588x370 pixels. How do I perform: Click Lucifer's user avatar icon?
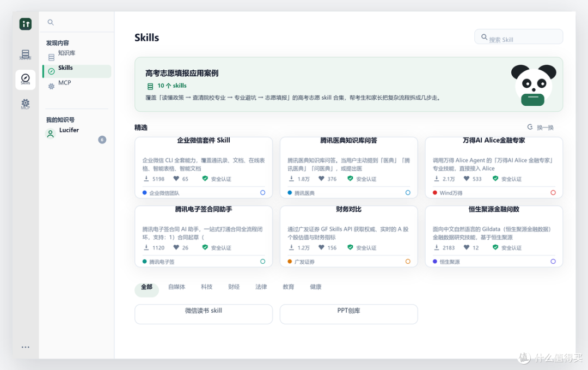tap(50, 134)
